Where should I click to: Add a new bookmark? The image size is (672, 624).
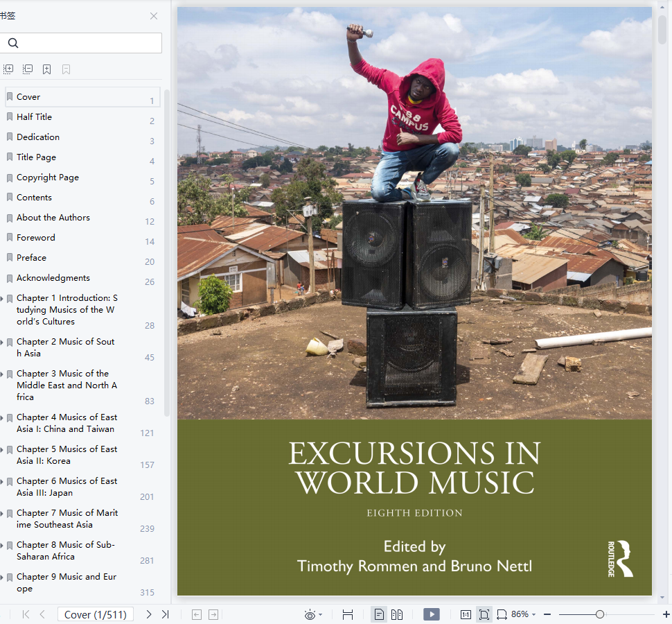coord(46,69)
